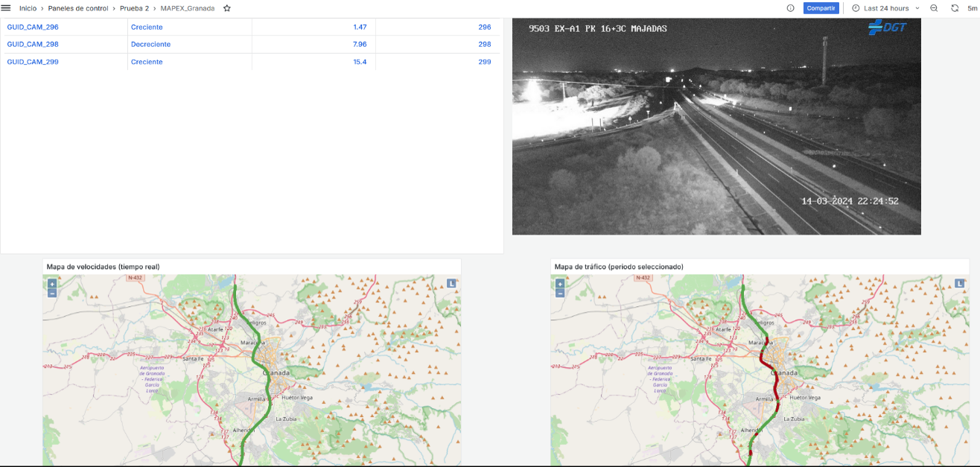980x467 pixels.
Task: Click the DGT traffic camera image
Action: (x=716, y=127)
